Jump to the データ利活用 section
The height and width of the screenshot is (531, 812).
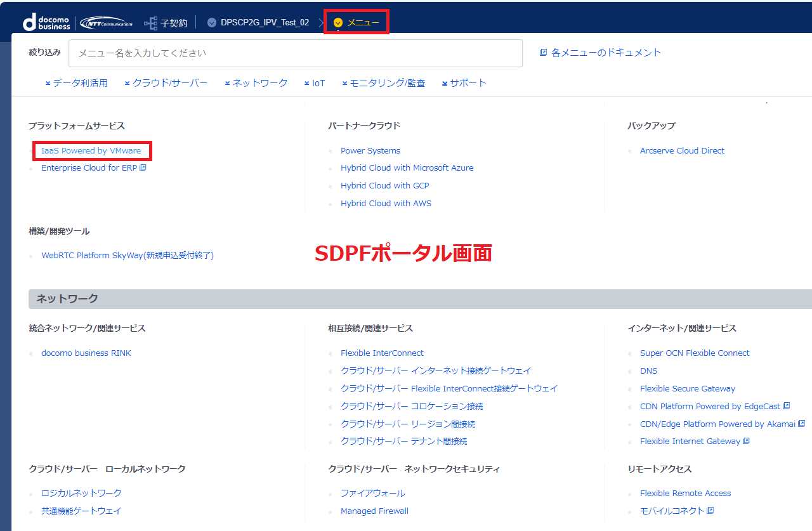tap(76, 83)
